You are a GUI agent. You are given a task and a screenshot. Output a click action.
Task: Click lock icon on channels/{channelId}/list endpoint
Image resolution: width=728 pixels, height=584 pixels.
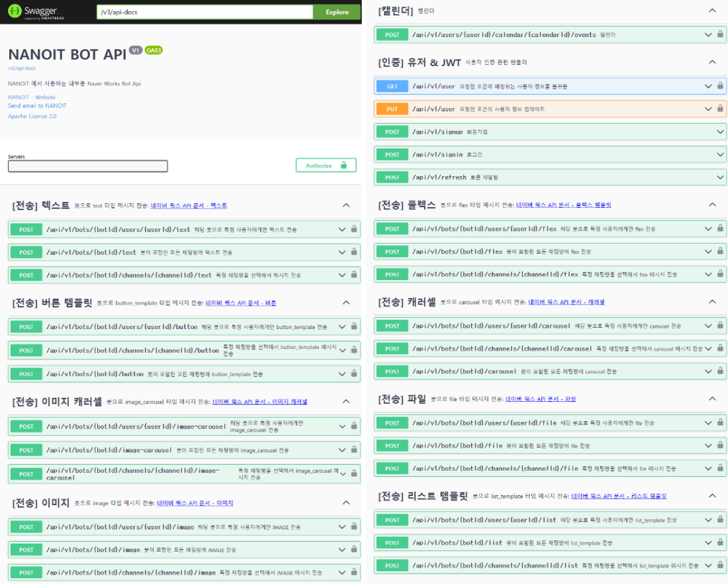(719, 565)
